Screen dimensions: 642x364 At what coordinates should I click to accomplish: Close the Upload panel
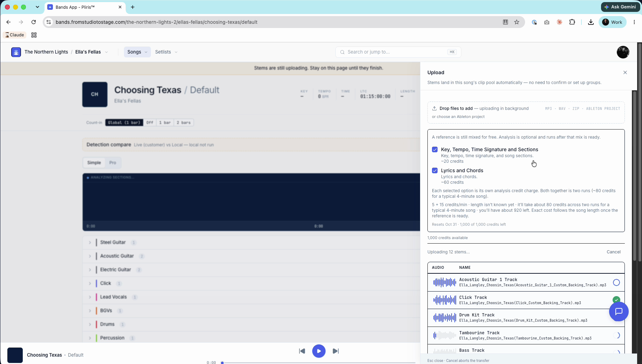coord(625,72)
